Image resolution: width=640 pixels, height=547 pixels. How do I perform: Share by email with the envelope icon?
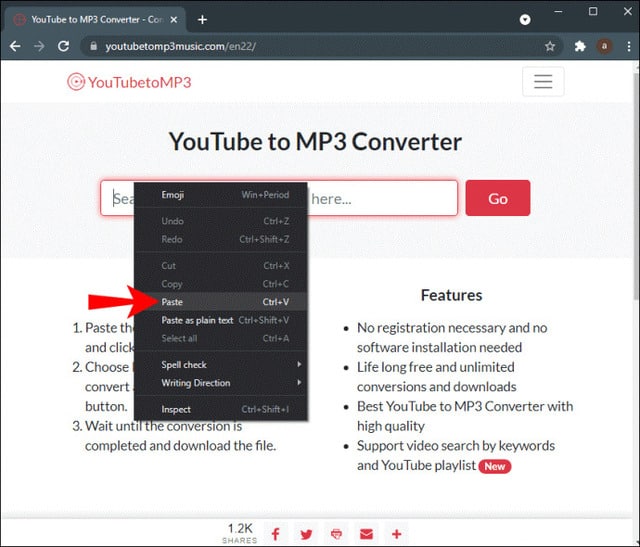(367, 534)
